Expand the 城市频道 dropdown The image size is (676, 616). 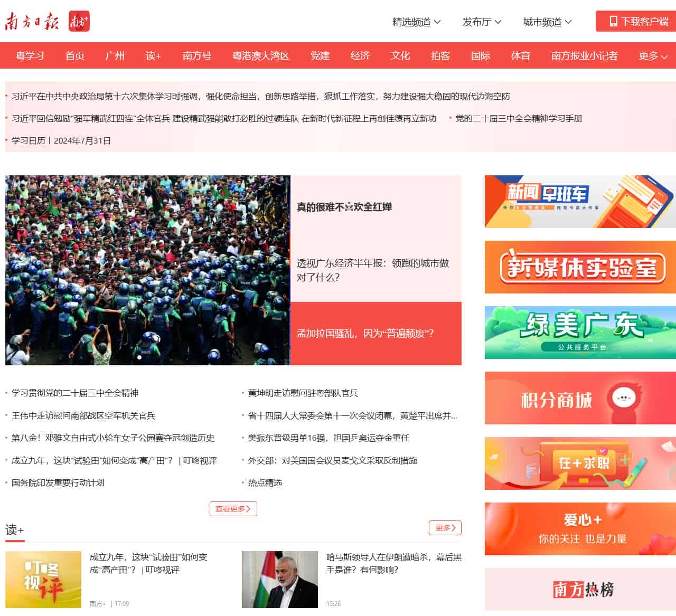(x=546, y=22)
